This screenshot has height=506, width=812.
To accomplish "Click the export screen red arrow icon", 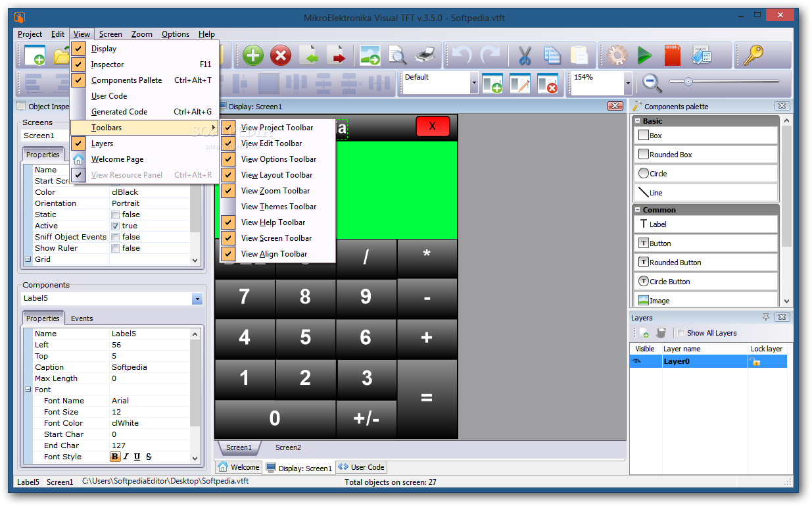I will pyautogui.click(x=336, y=55).
